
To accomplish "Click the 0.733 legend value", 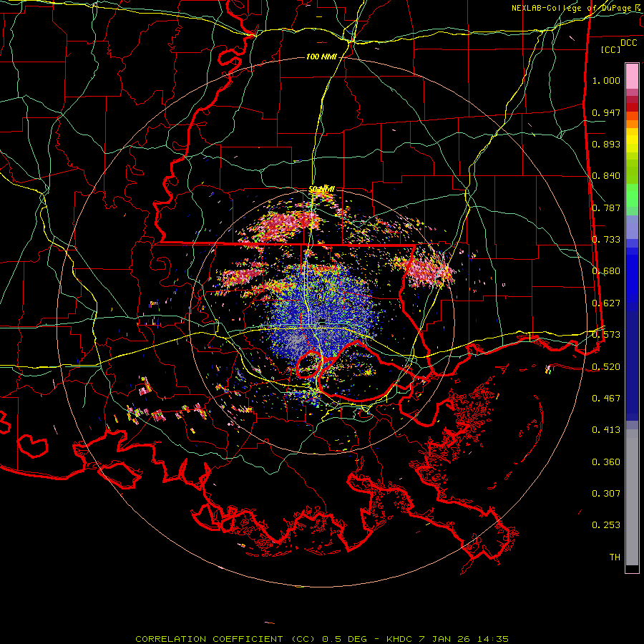I will pyautogui.click(x=606, y=240).
